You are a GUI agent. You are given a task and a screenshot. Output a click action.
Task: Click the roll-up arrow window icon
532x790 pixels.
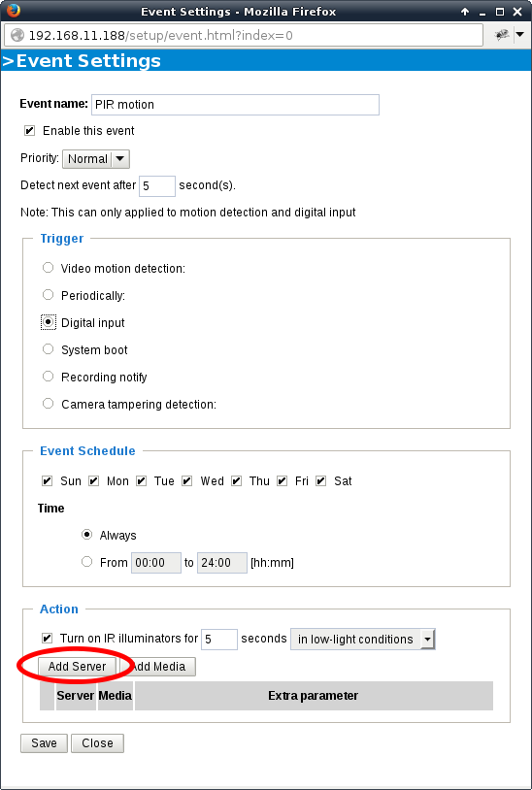(x=465, y=11)
